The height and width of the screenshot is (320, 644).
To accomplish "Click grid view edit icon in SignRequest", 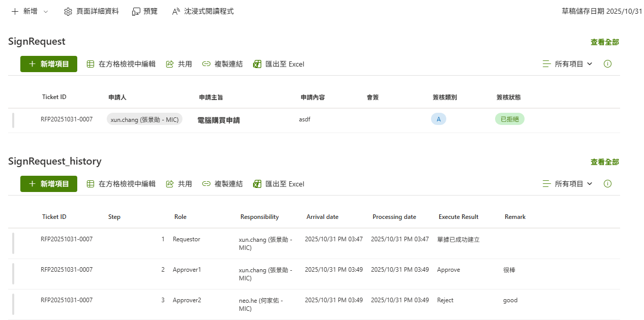I will pyautogui.click(x=90, y=64).
